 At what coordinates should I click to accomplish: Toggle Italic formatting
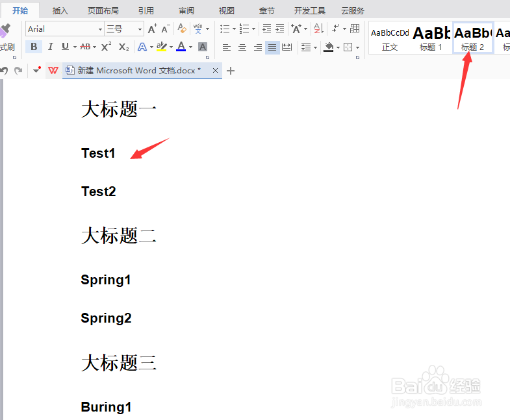click(x=51, y=47)
